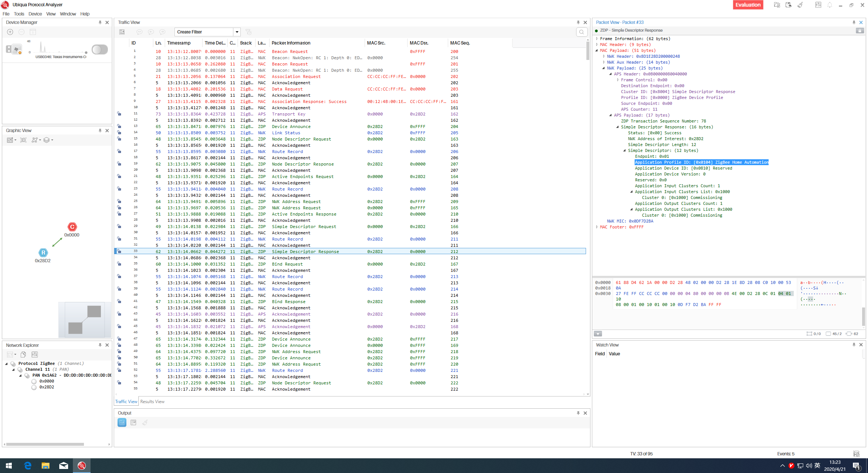Toggle Protocol ZigBee visibility bubble
This screenshot has width=868, height=473.
point(13,364)
